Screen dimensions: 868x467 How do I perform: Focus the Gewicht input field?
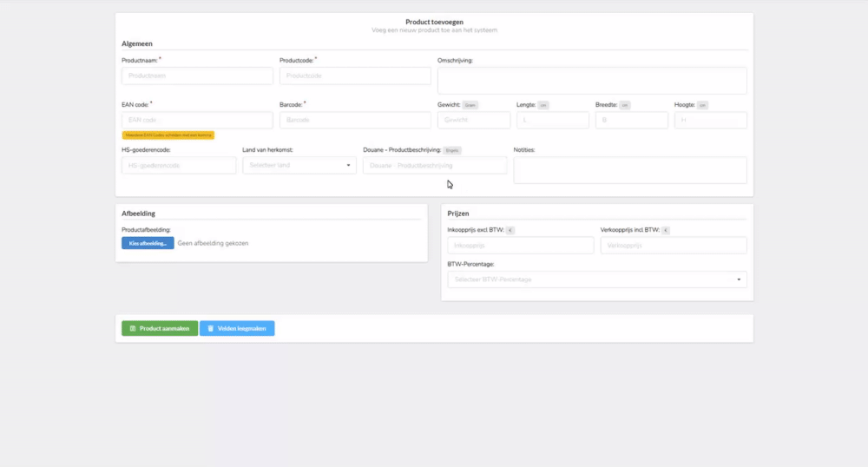coord(473,120)
